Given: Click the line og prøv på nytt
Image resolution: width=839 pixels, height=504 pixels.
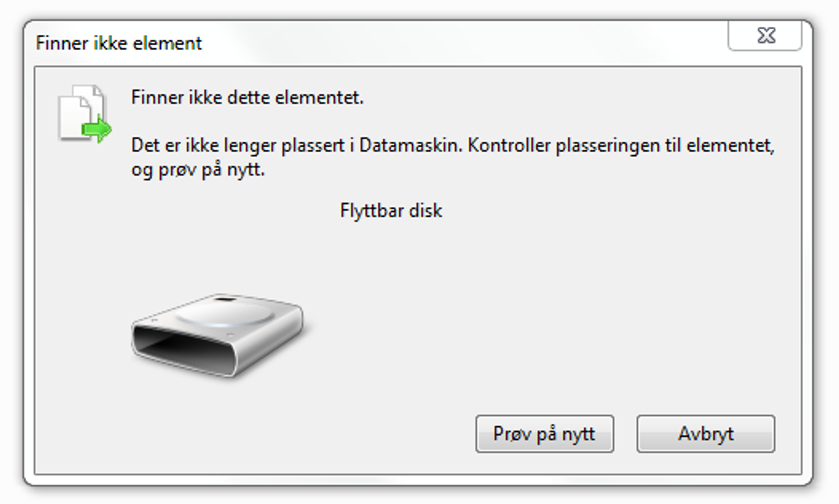Looking at the screenshot, I should [x=198, y=170].
